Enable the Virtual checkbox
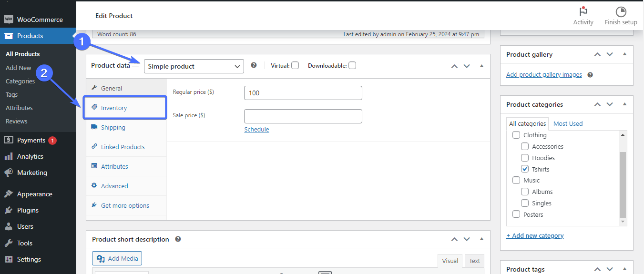Image resolution: width=644 pixels, height=274 pixels. tap(295, 65)
